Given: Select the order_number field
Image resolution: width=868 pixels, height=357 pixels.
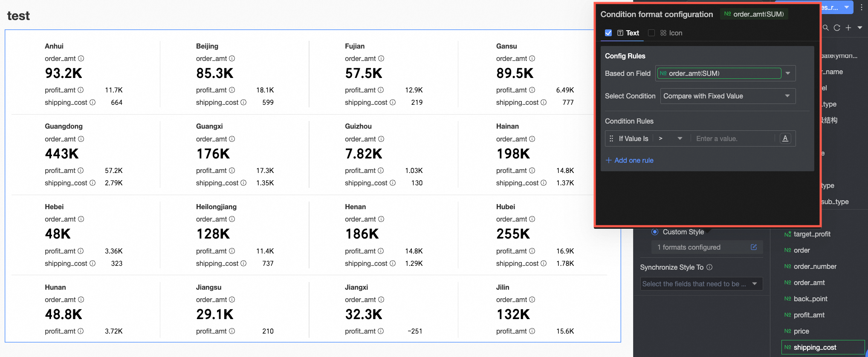Looking at the screenshot, I should tap(815, 266).
